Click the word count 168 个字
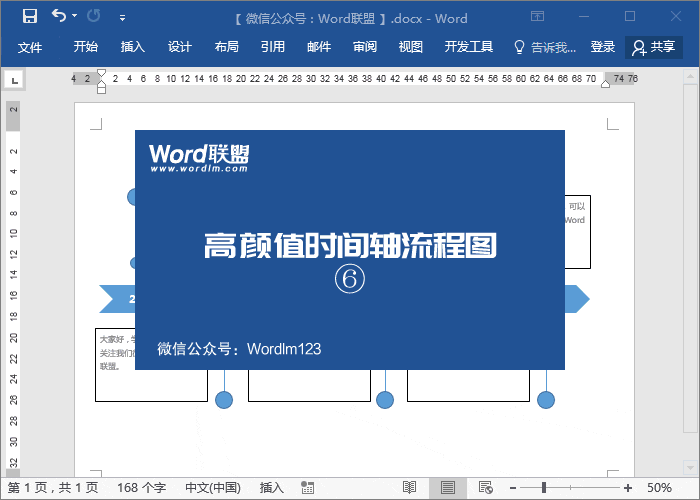700x500 pixels. [x=142, y=488]
